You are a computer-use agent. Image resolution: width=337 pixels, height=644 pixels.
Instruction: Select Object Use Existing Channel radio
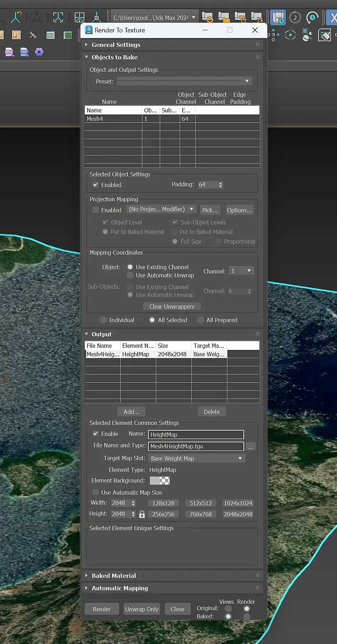130,267
